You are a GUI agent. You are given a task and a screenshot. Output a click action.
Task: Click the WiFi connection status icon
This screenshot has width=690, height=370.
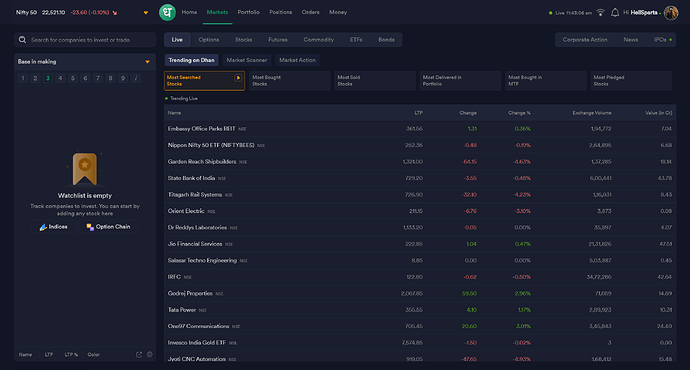tap(600, 13)
